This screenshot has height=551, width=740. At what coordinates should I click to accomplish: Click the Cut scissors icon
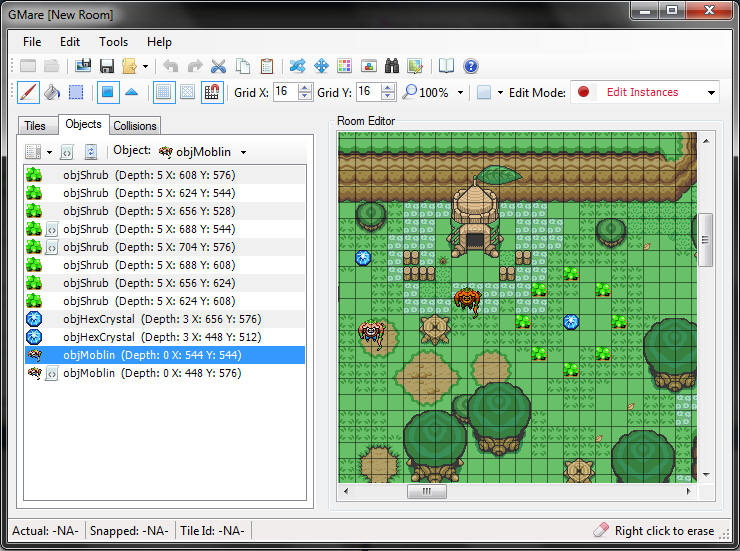(217, 66)
